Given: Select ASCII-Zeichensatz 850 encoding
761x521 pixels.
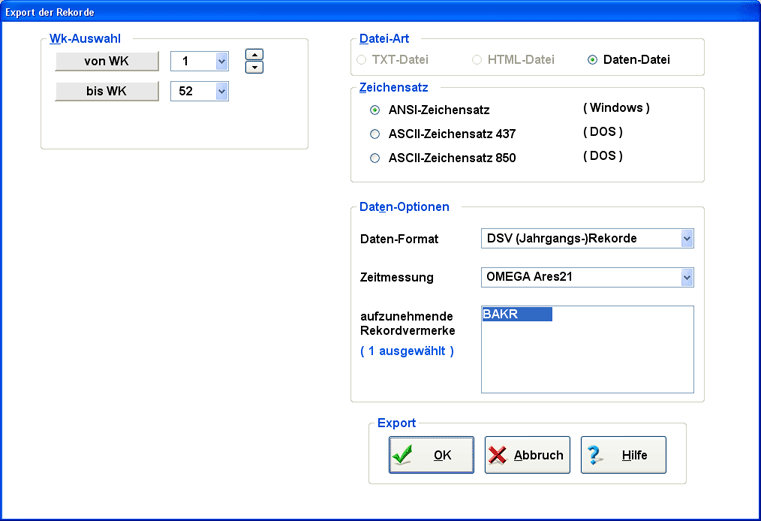Looking at the screenshot, I should [x=375, y=157].
